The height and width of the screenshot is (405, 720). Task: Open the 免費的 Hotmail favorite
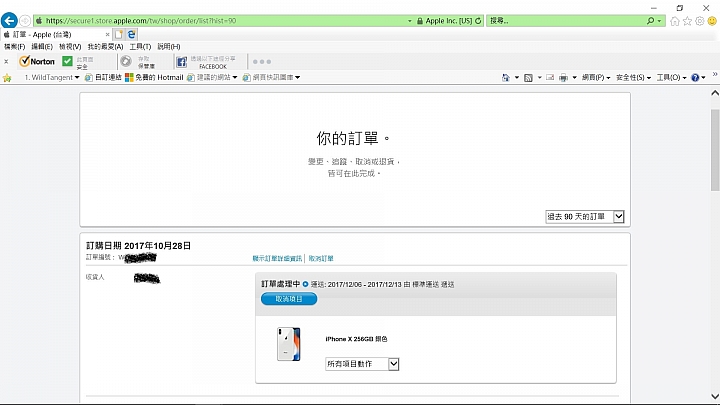pos(154,78)
